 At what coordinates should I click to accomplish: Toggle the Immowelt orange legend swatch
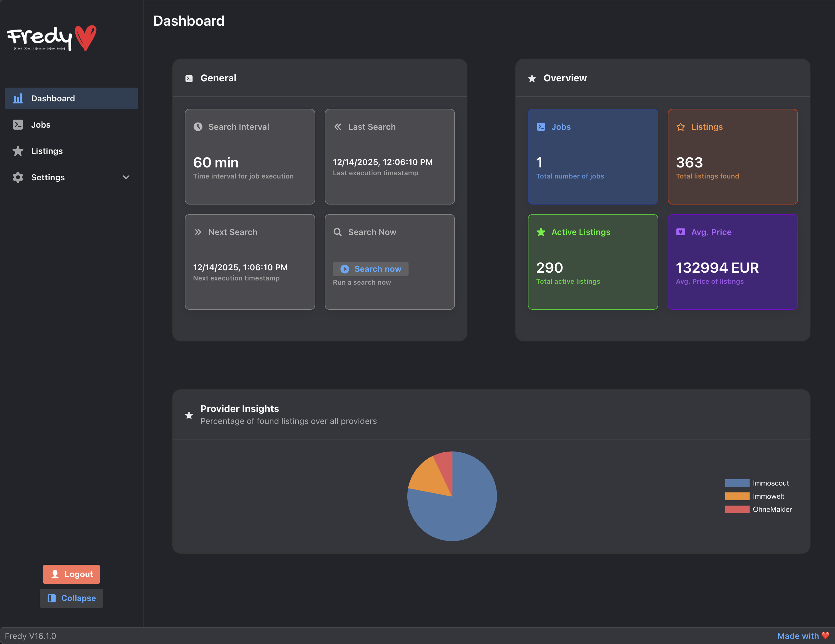click(737, 496)
